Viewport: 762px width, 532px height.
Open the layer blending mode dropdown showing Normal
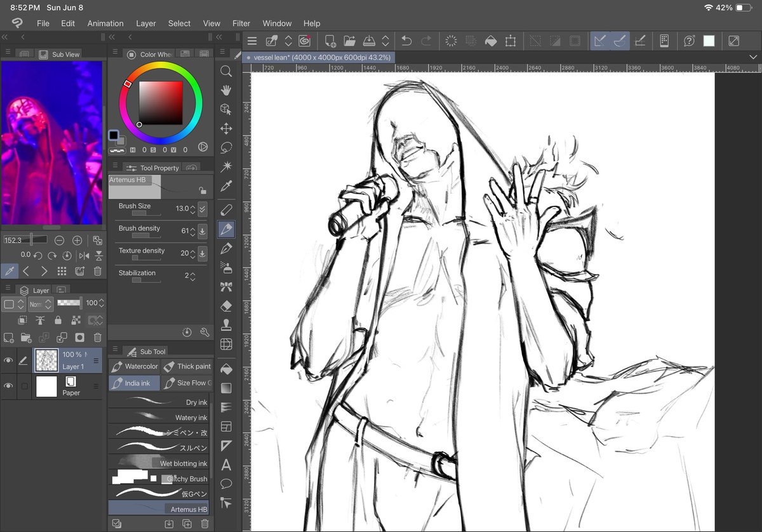click(x=40, y=303)
